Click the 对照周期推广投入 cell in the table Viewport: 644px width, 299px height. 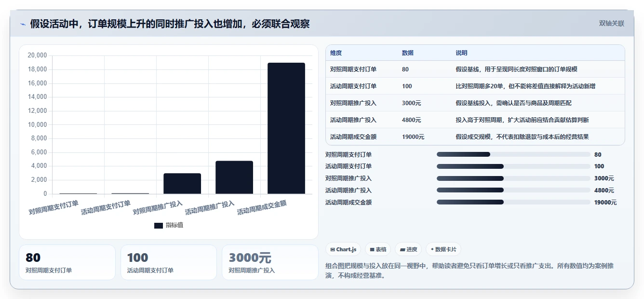pyautogui.click(x=353, y=103)
